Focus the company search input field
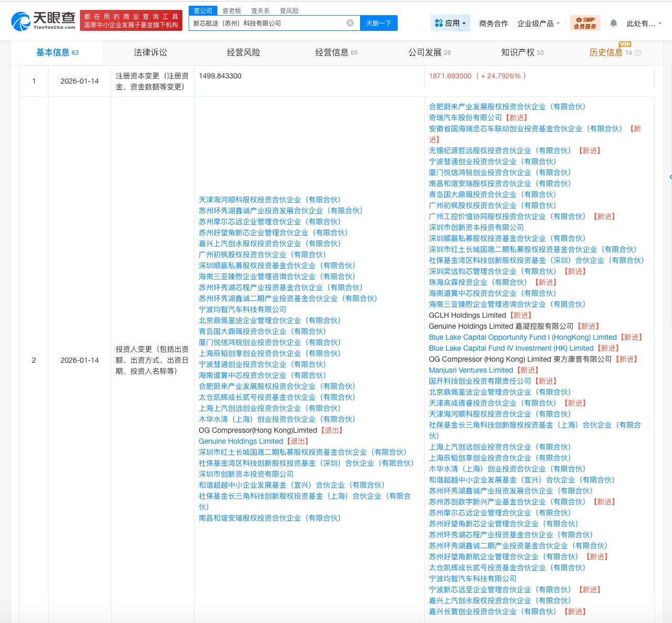The image size is (672, 623). [267, 23]
